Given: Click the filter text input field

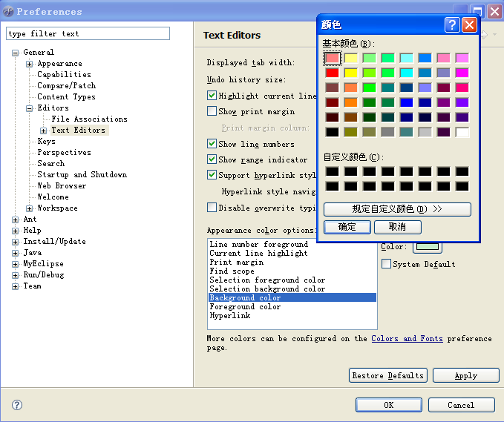Looking at the screenshot, I should (88, 33).
